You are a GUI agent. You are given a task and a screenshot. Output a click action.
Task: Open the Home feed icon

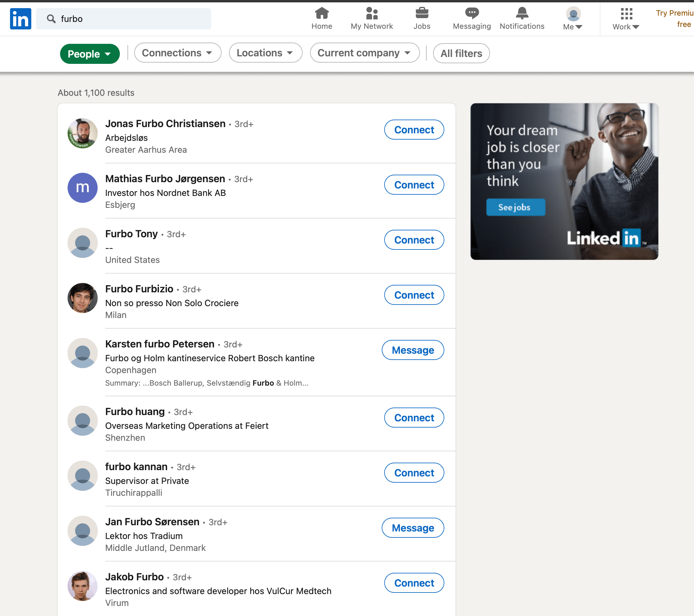coord(322,13)
